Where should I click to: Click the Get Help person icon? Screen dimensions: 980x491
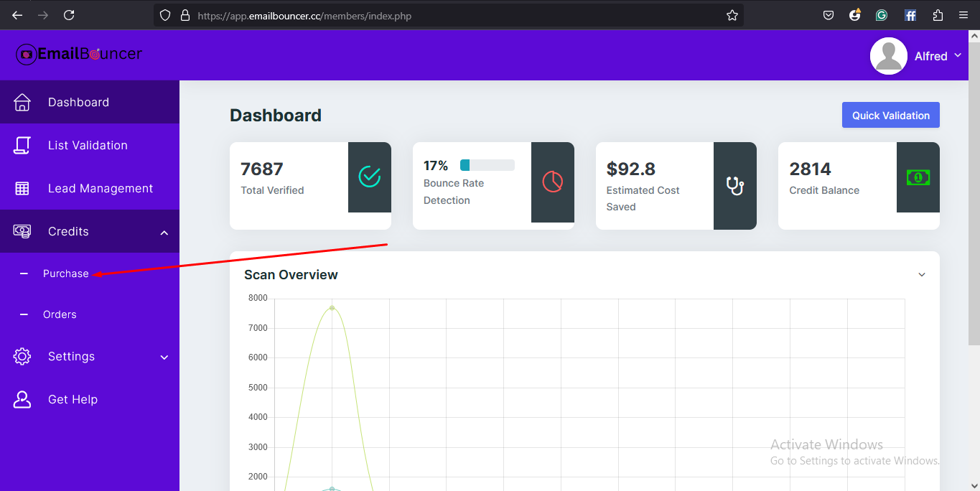pos(22,399)
